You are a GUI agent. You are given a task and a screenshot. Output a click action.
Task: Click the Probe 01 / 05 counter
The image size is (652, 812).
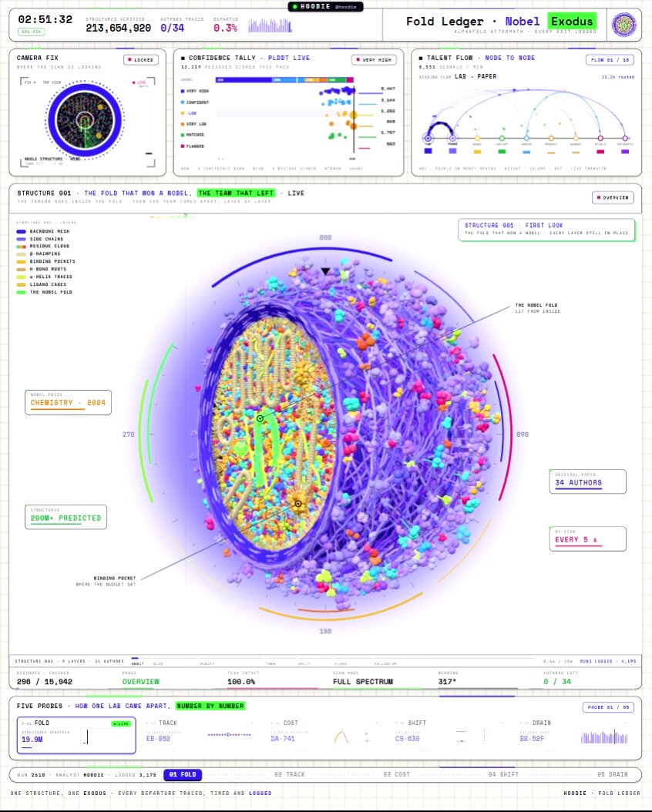coord(609,707)
